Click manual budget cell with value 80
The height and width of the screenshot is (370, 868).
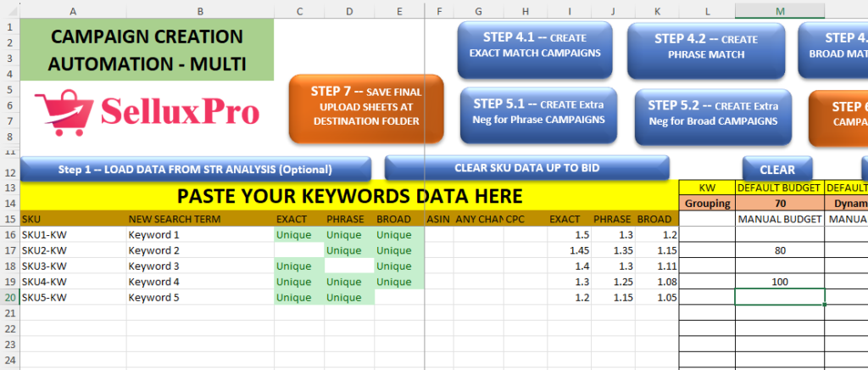(x=779, y=250)
